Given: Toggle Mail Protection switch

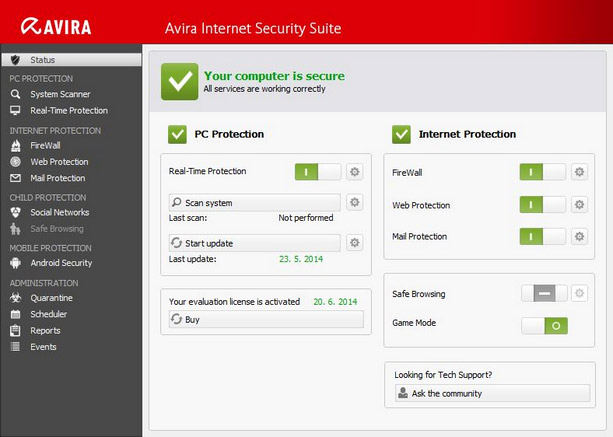Looking at the screenshot, I should tap(543, 237).
